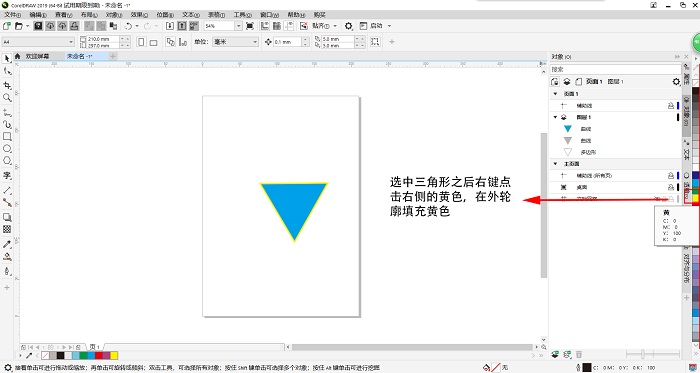Open the 对象 menu
Viewport: 700px width, 373px height.
click(x=114, y=15)
